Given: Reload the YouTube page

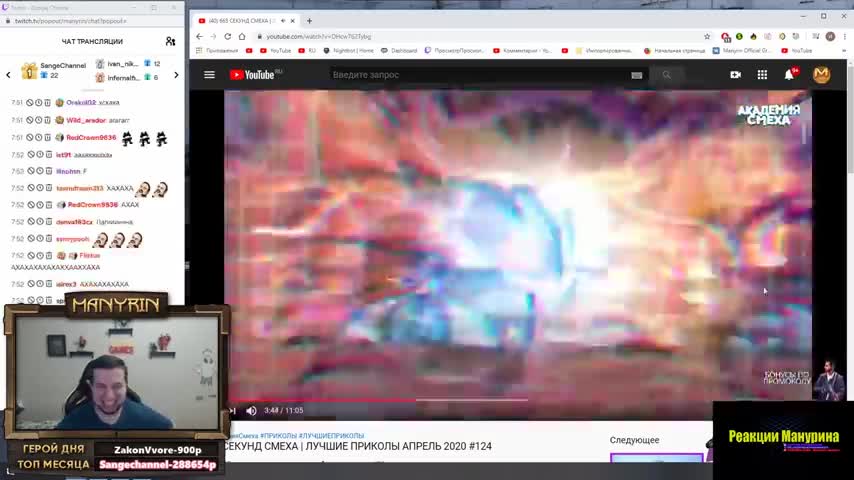Looking at the screenshot, I should [x=228, y=37].
